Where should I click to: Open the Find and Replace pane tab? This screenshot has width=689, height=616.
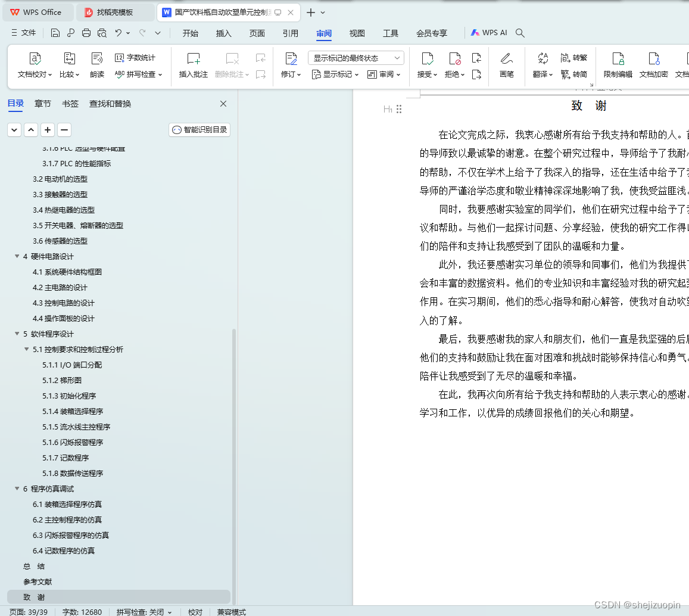(x=110, y=104)
